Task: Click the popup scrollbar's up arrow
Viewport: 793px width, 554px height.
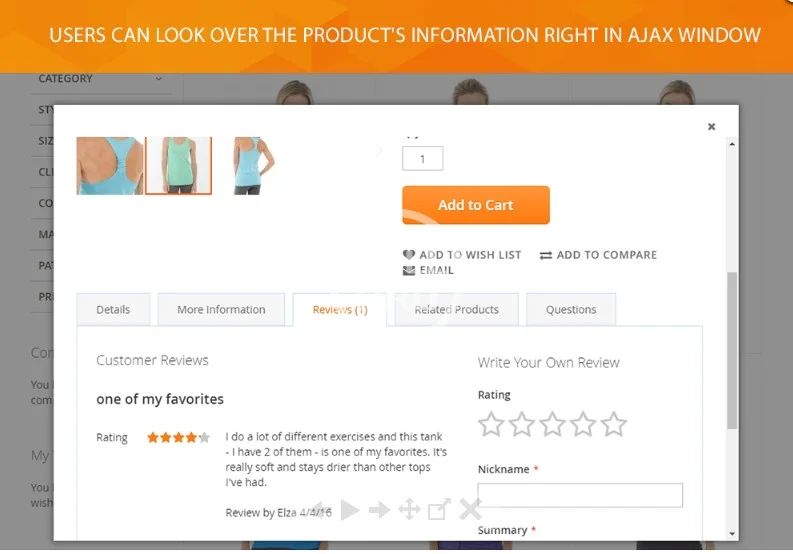Action: click(x=732, y=144)
